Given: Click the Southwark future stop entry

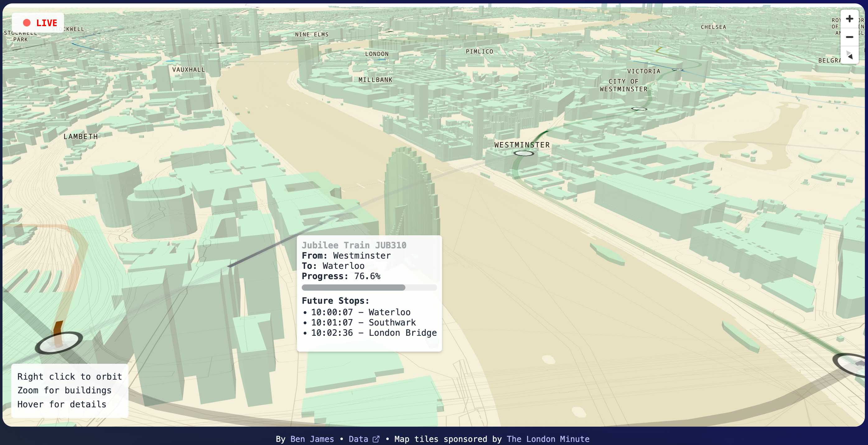Looking at the screenshot, I should (x=363, y=323).
